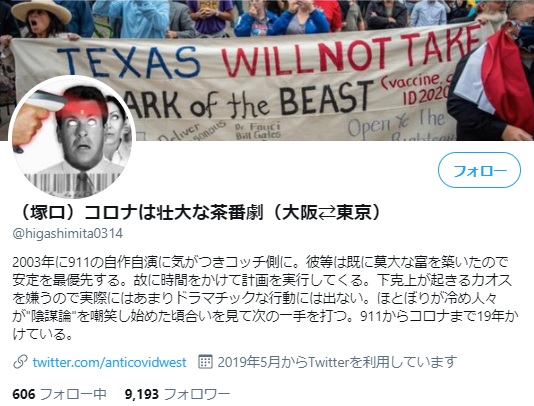Click the Dr. Fauci Bill Gates banner text

tap(258, 131)
